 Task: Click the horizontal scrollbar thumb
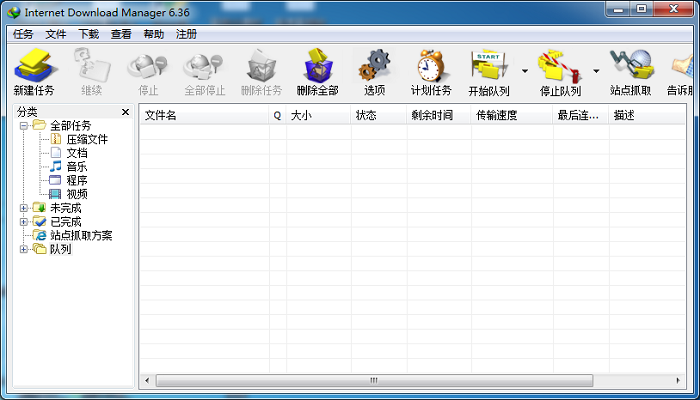click(x=374, y=381)
